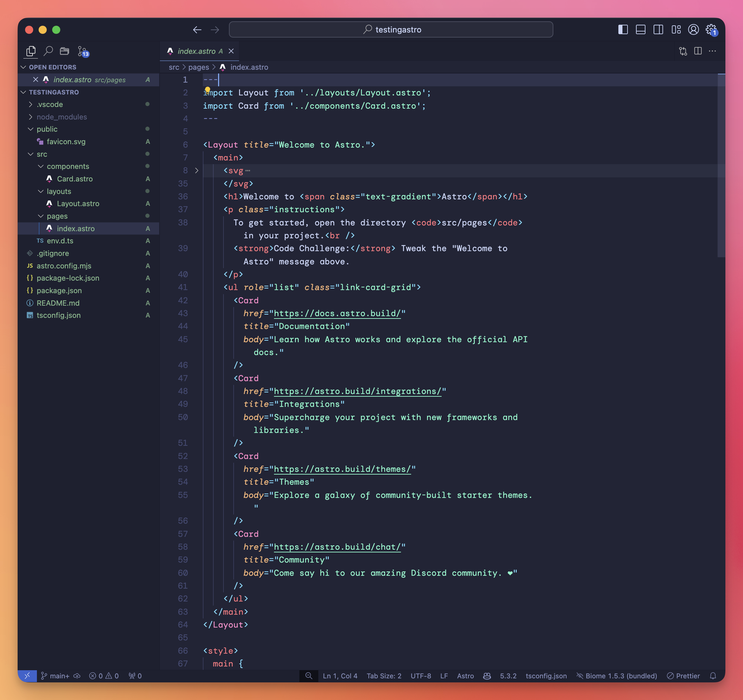
Task: Toggle the primary side bar
Action: click(623, 29)
